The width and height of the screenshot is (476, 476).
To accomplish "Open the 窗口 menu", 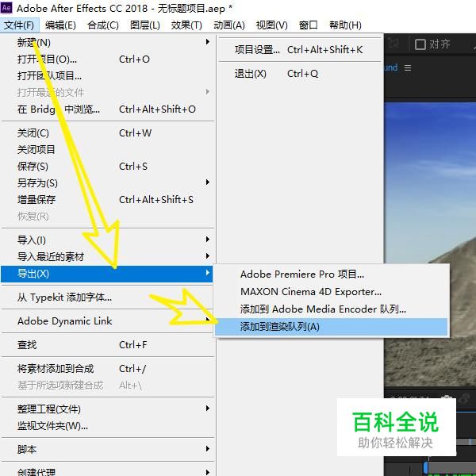I will (x=308, y=25).
